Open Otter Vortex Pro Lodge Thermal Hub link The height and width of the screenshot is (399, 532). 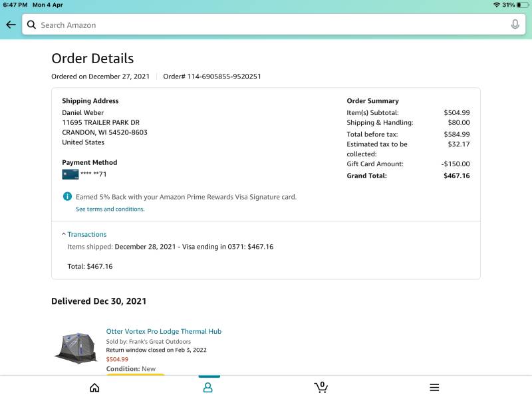click(x=164, y=331)
